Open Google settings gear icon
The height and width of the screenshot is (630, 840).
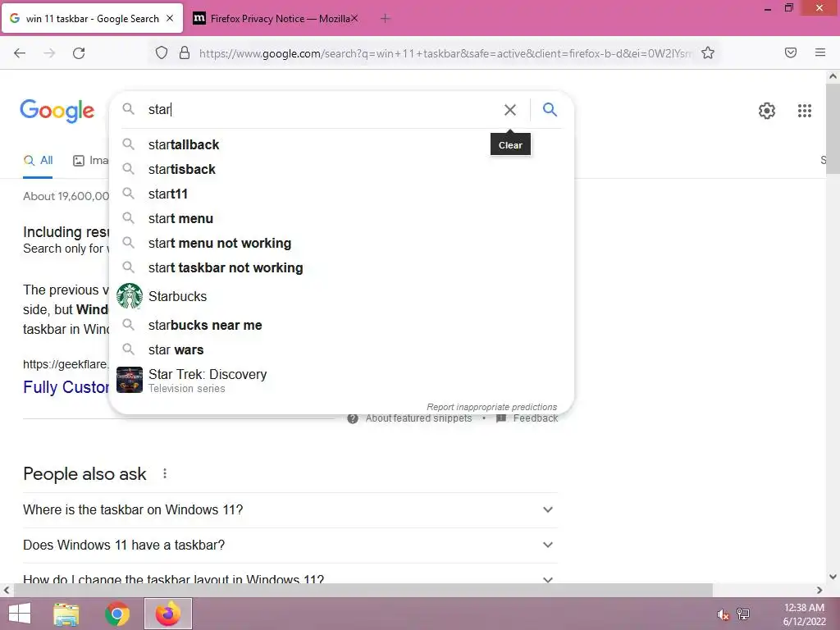click(x=767, y=111)
